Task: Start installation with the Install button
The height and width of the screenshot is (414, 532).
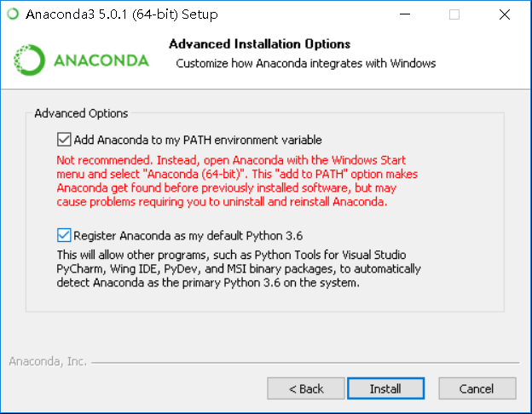Action: pyautogui.click(x=385, y=388)
